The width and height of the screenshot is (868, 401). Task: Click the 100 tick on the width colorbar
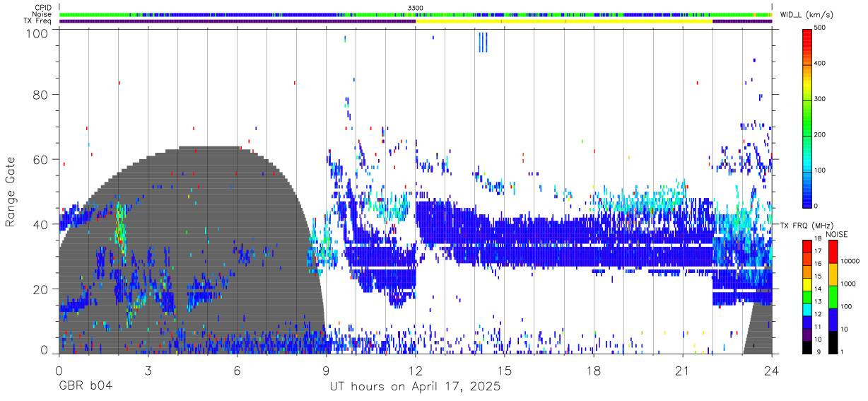pos(820,170)
